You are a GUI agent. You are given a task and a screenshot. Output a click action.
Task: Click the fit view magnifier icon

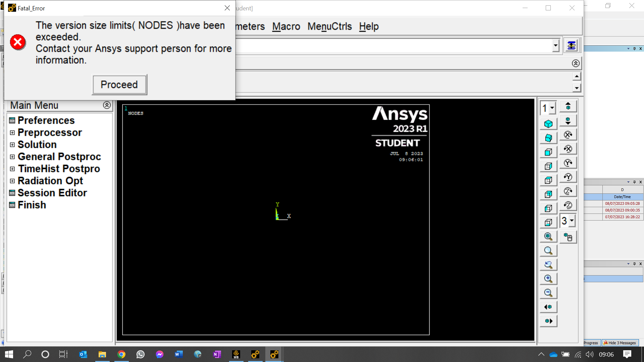pyautogui.click(x=548, y=236)
